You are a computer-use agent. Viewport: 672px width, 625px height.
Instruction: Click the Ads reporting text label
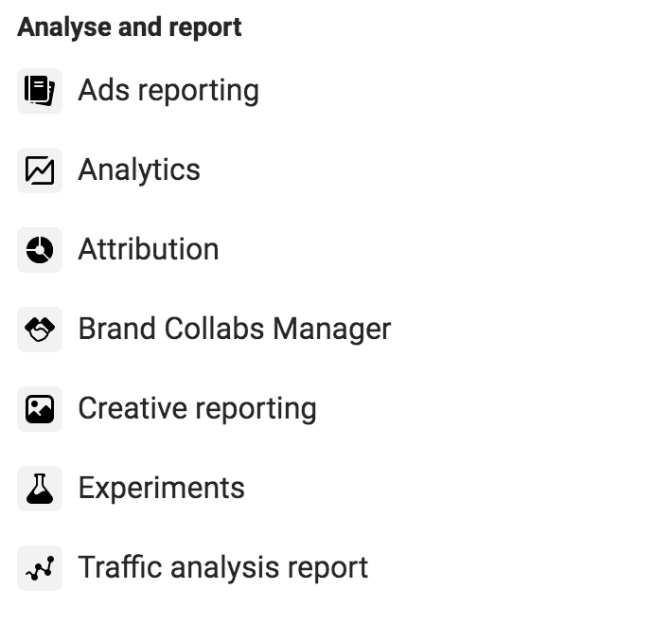[168, 91]
